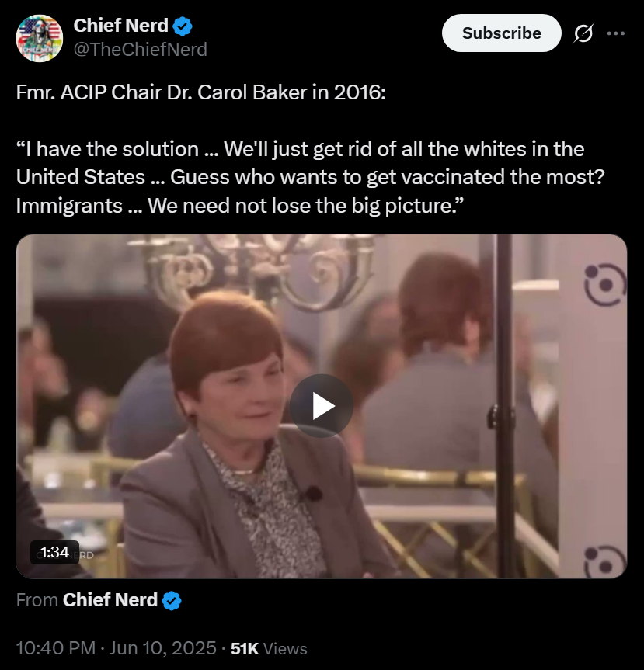
Task: Play the video with the center play button
Action: (322, 406)
